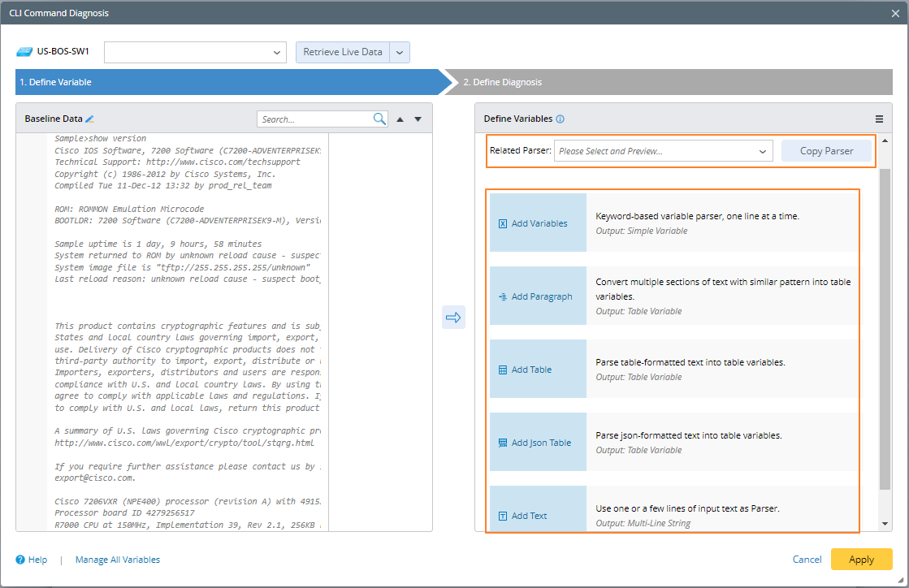Click the Define Variables scrollbar thumb
The height and width of the screenshot is (588, 909).
click(885, 329)
